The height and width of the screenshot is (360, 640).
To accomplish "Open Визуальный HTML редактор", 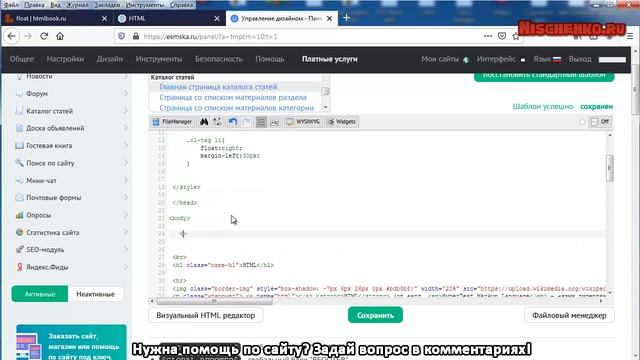I will pos(206,315).
